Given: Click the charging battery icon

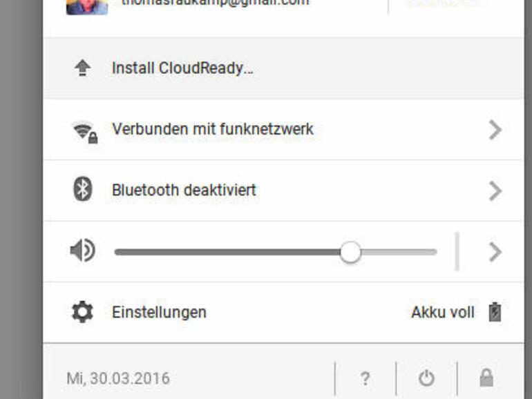Looking at the screenshot, I should click(x=495, y=312).
